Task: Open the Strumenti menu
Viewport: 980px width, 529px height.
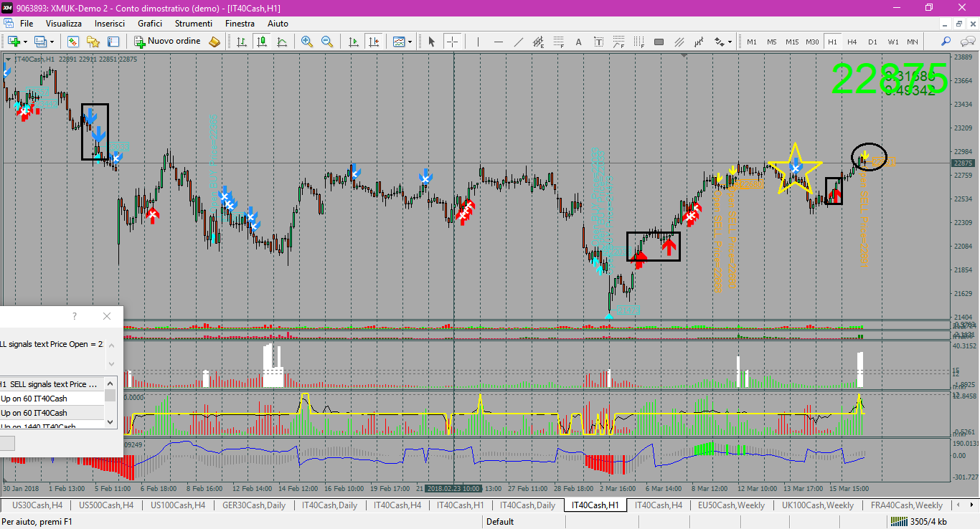Action: pyautogui.click(x=194, y=24)
